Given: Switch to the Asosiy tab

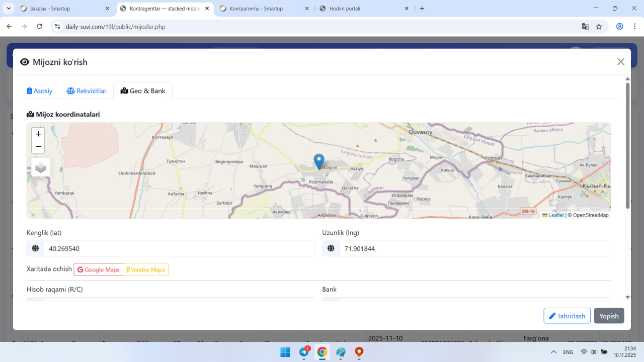Looking at the screenshot, I should pyautogui.click(x=40, y=91).
